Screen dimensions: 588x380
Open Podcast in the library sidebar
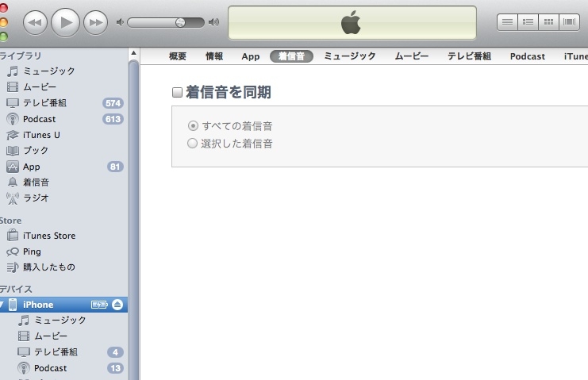click(63, 119)
